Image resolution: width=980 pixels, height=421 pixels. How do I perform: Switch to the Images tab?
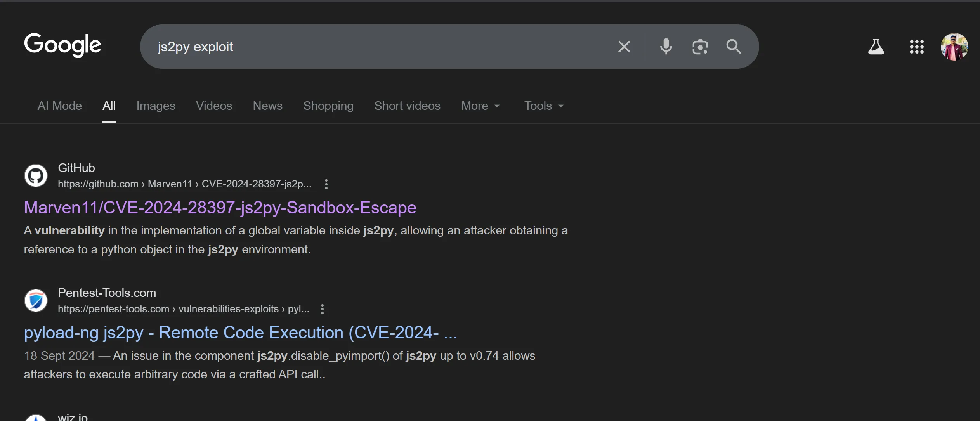[156, 106]
